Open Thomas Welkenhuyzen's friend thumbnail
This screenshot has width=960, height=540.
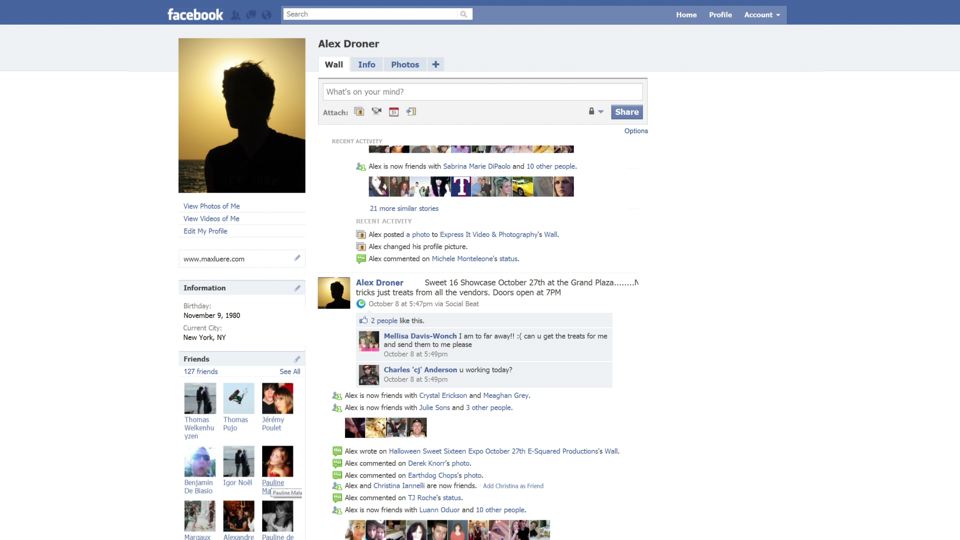200,399
